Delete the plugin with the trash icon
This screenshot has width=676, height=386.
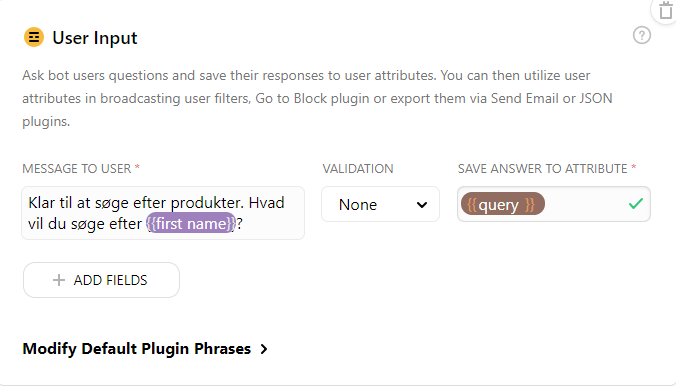(666, 10)
